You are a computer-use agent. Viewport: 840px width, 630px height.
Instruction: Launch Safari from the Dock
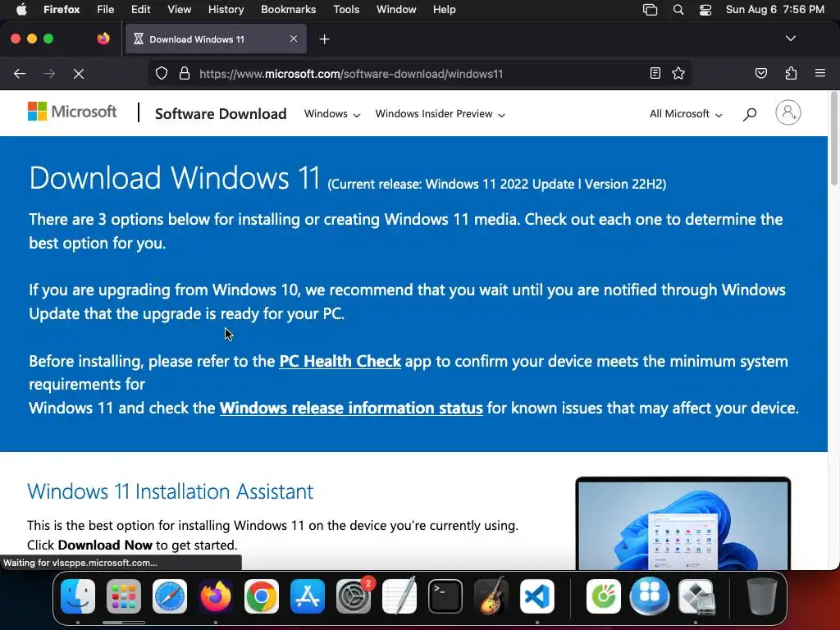(x=170, y=596)
